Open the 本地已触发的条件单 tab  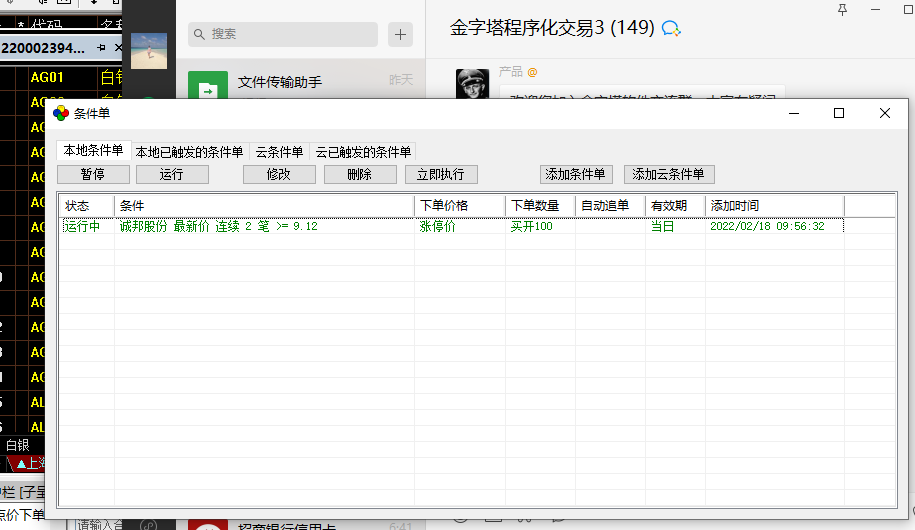(x=189, y=152)
